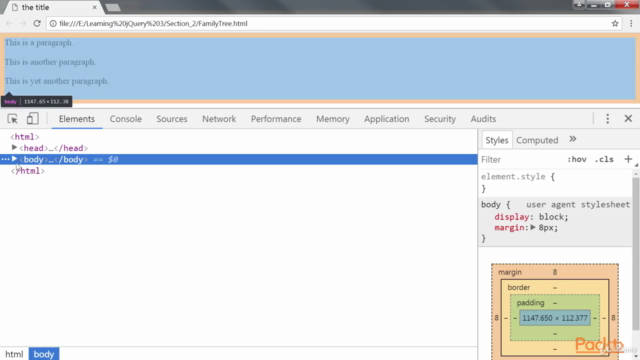Click 'This is yet another paragraph.' text
640x360 pixels.
[x=57, y=81]
